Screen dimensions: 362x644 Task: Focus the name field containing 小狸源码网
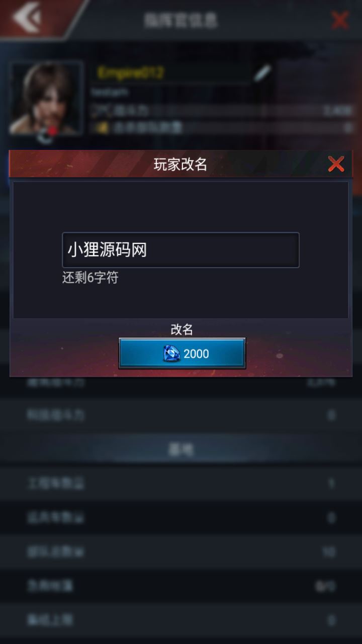click(180, 250)
